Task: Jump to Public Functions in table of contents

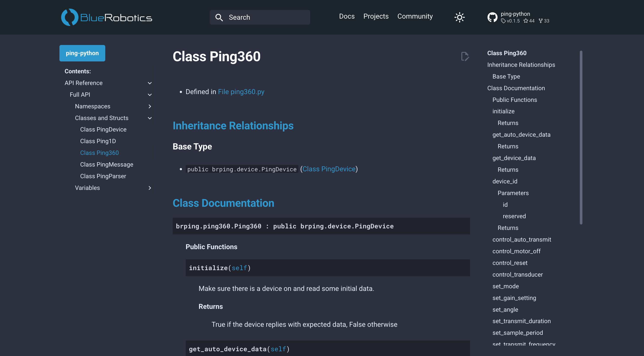Action: [x=515, y=100]
